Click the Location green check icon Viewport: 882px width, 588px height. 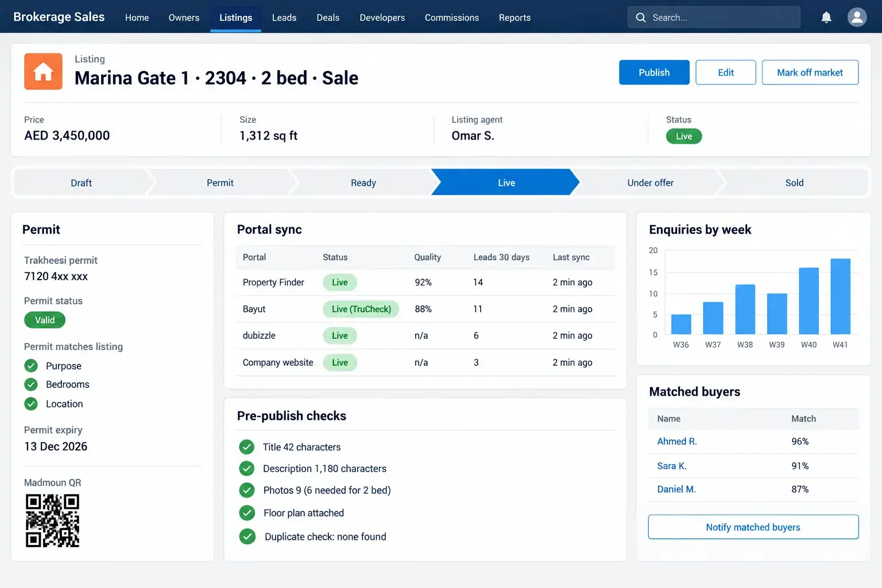[31, 404]
